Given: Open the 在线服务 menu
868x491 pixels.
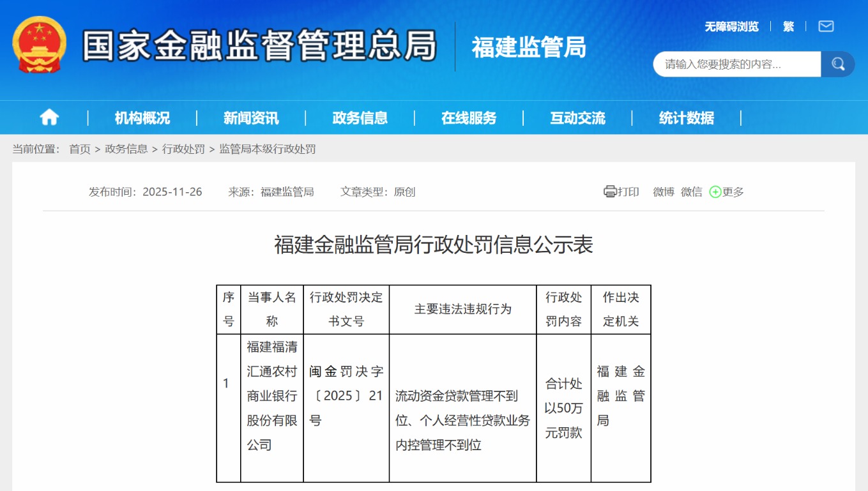Looking at the screenshot, I should (469, 118).
